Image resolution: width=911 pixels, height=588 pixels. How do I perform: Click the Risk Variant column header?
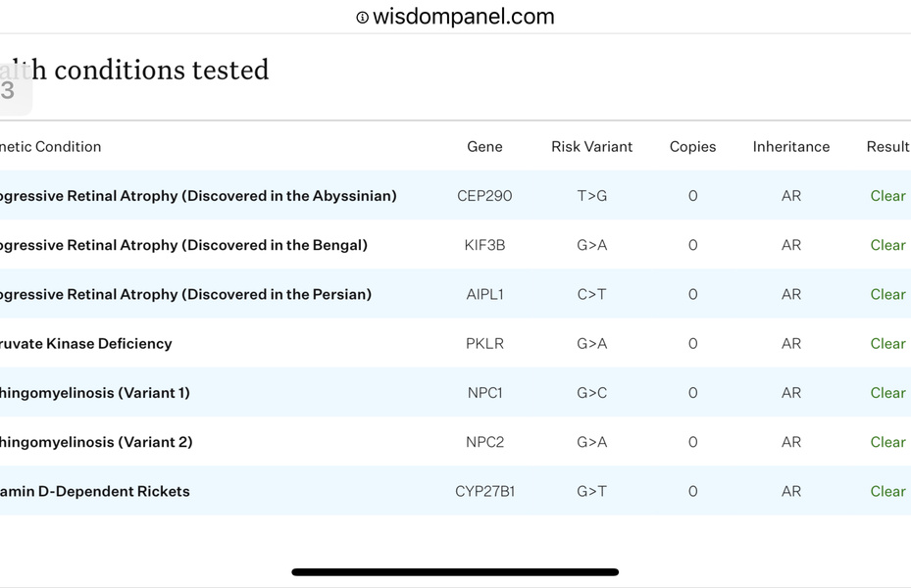coord(591,147)
